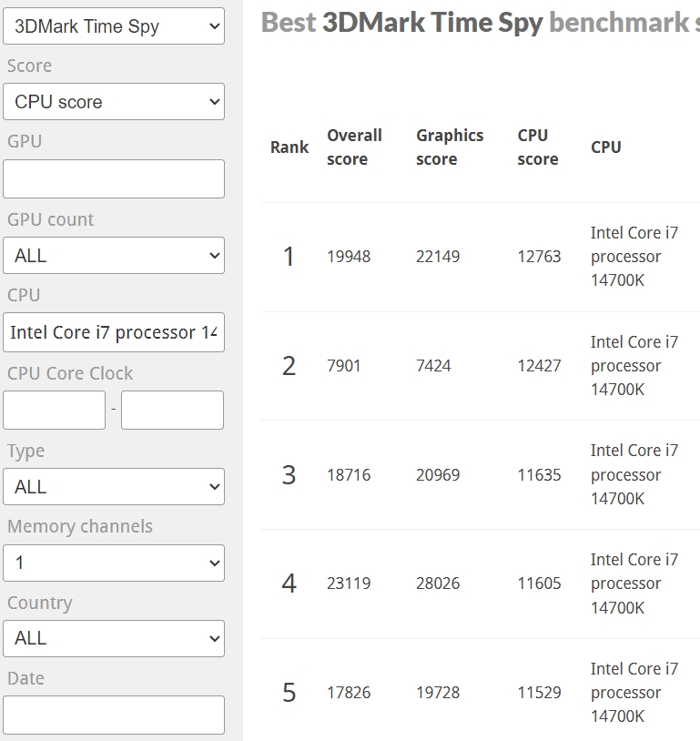Click the Rank column header
This screenshot has width=700, height=741.
tap(289, 147)
